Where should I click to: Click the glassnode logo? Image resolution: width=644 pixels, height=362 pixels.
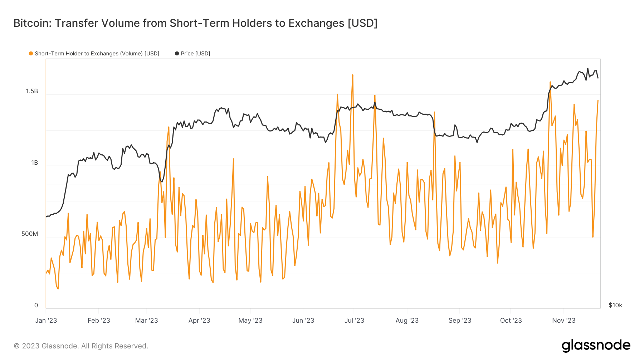click(596, 346)
